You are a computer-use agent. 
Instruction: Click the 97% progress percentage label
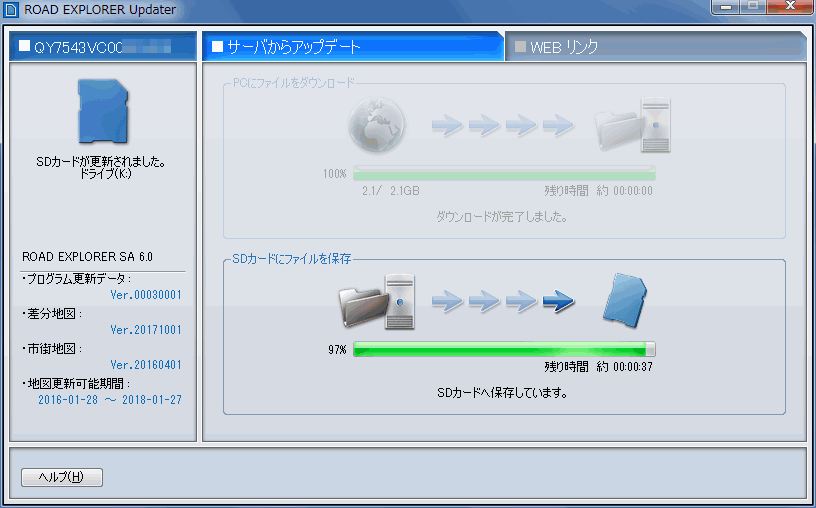(337, 350)
